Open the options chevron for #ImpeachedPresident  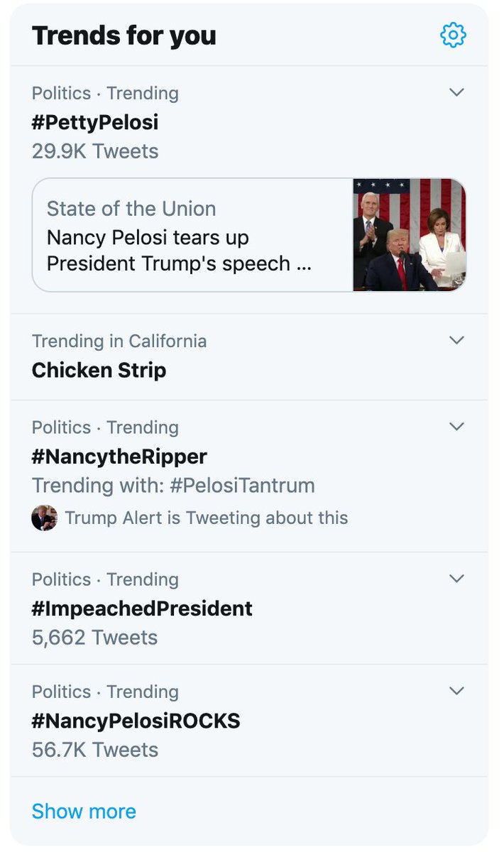457,578
